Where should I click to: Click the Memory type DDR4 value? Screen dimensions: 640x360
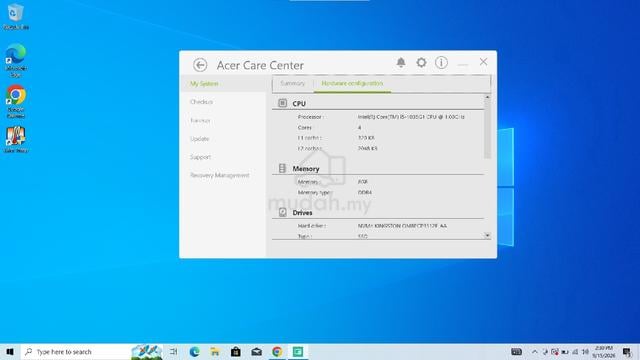click(364, 192)
